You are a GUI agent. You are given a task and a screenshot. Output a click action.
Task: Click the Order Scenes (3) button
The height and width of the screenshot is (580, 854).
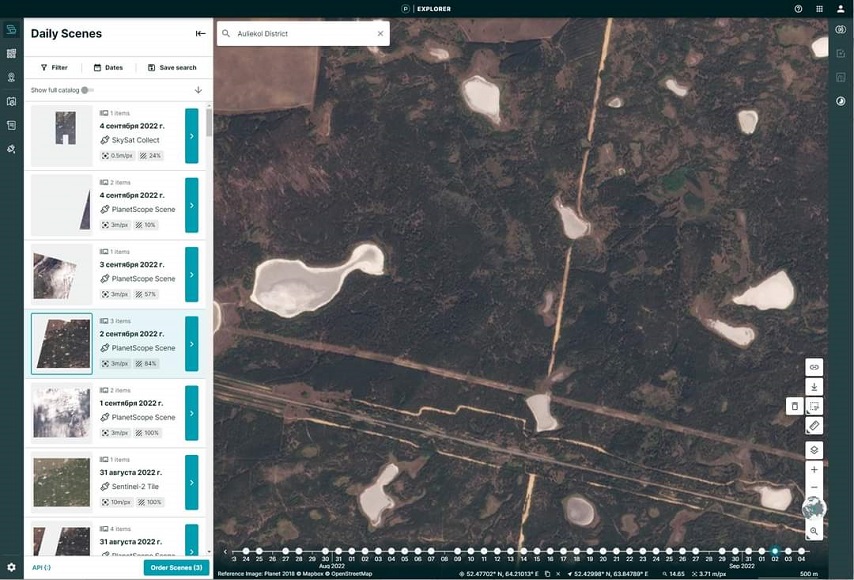[x=176, y=568]
